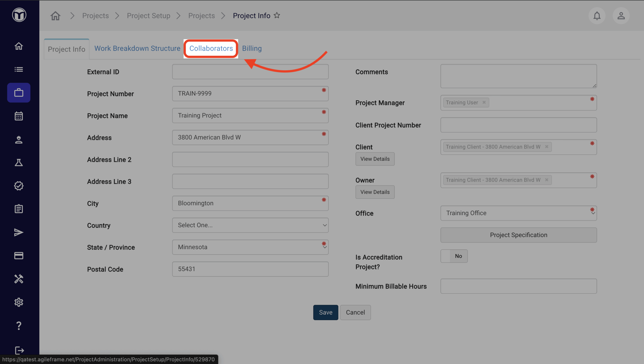Click the notifications bell icon
Image resolution: width=644 pixels, height=364 pixels.
pos(597,16)
